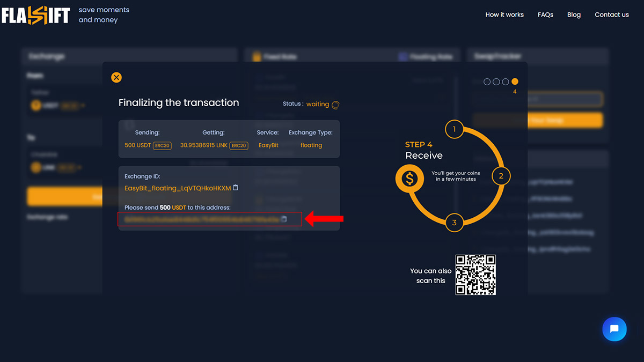
Task: Click the waiting status spinner icon
Action: click(335, 105)
